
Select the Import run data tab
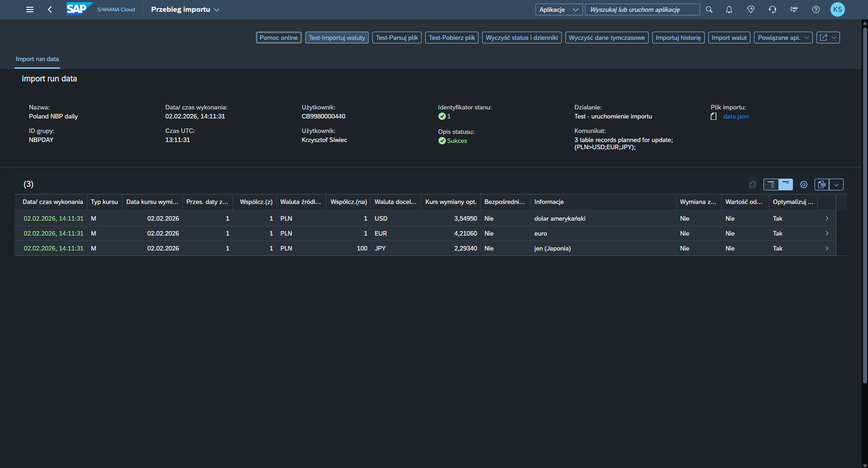pos(37,59)
